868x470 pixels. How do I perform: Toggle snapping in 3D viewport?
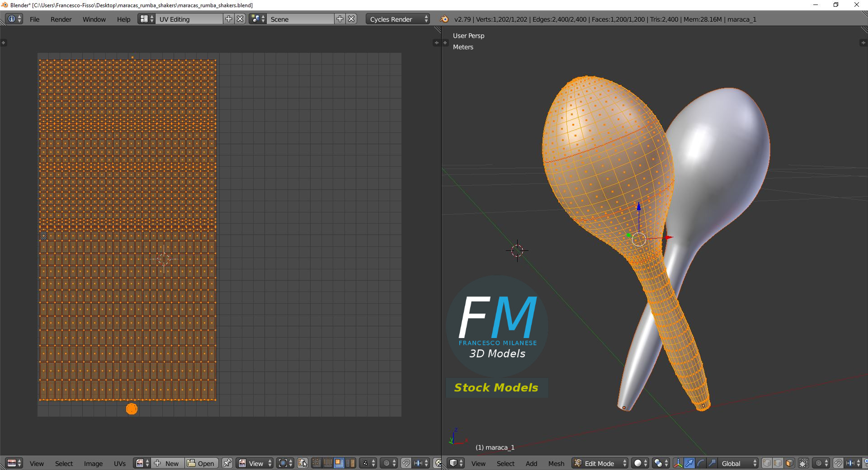tap(838, 463)
